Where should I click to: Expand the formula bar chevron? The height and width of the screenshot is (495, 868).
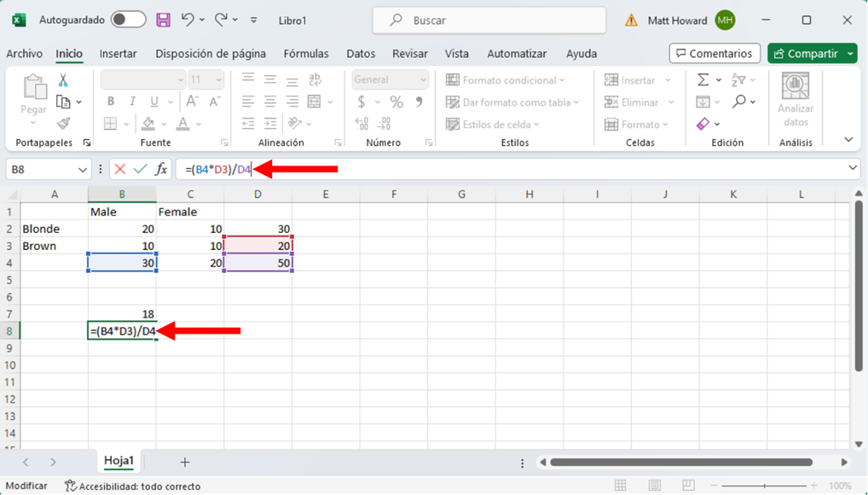tap(852, 169)
